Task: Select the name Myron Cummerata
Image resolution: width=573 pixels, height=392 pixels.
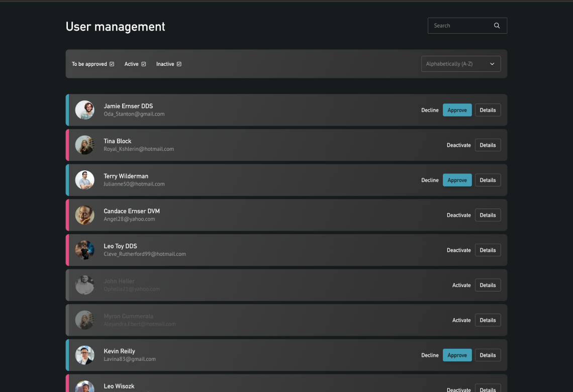Action: 129,316
